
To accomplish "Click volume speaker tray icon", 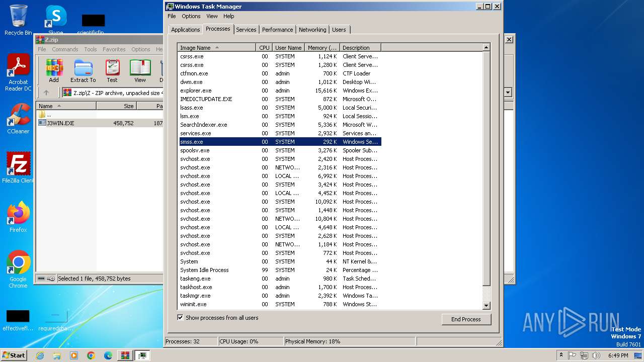I will click(x=596, y=355).
